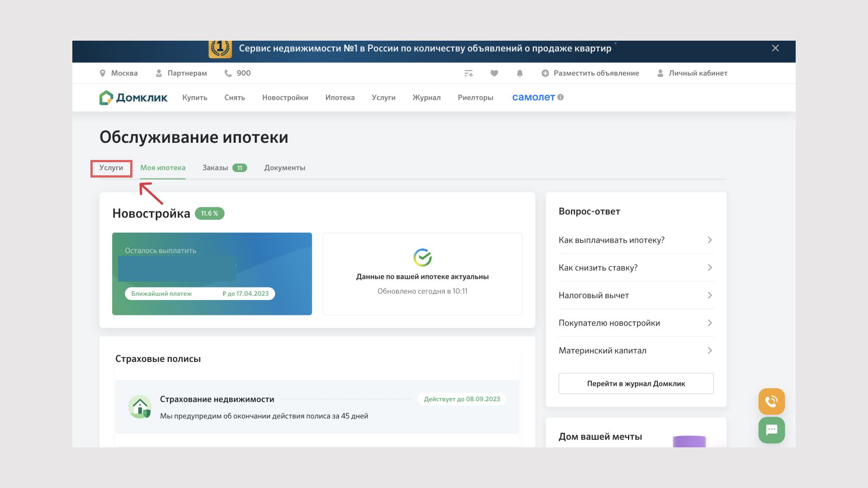Open notifications bell icon

(x=520, y=73)
